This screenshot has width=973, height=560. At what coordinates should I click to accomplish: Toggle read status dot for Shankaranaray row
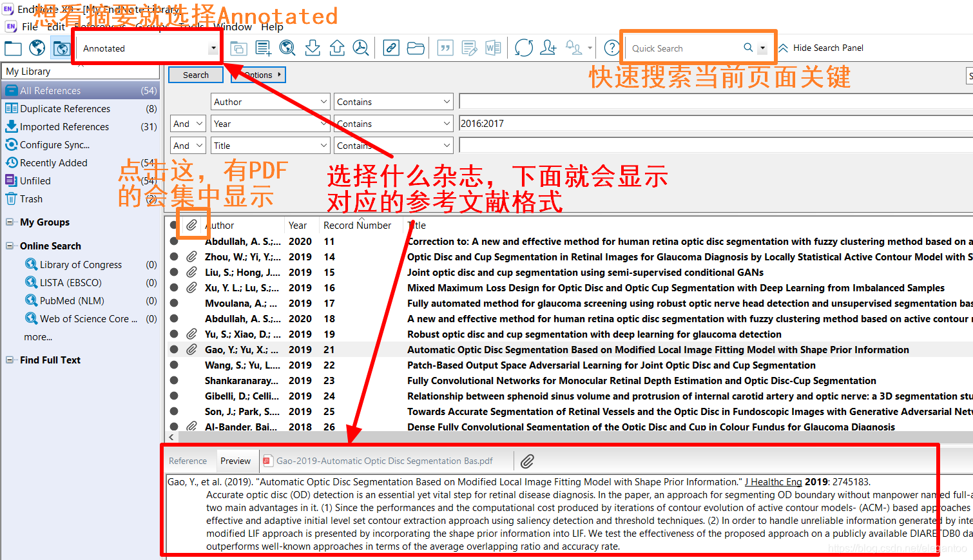point(174,381)
